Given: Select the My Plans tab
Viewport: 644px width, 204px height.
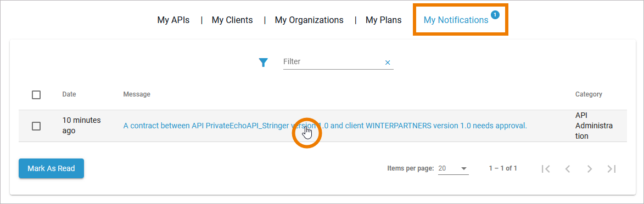Looking at the screenshot, I should pyautogui.click(x=384, y=20).
